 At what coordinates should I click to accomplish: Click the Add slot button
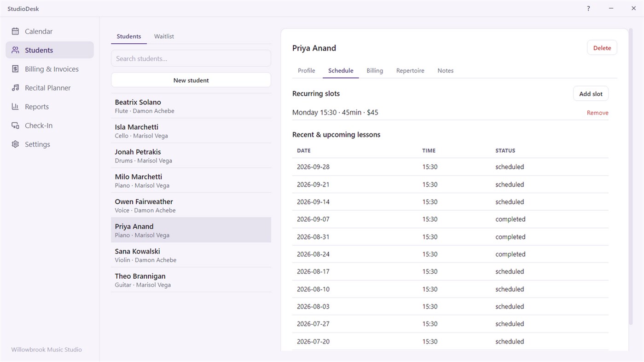[591, 94]
